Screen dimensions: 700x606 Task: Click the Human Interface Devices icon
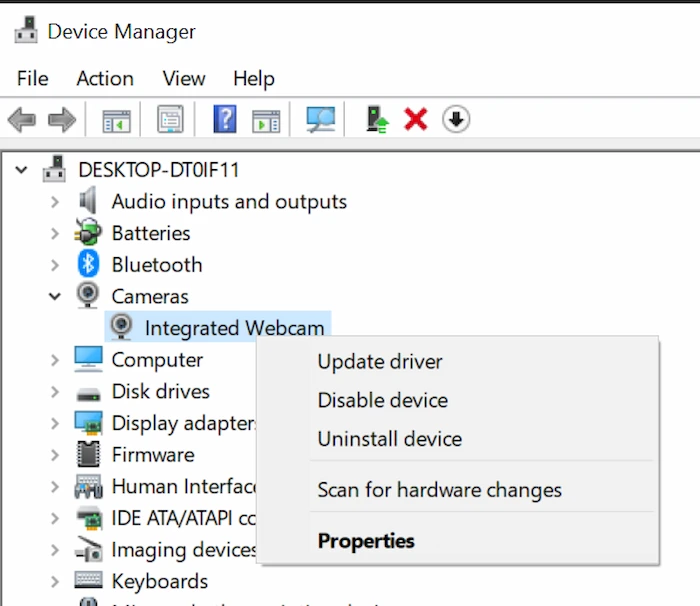88,486
